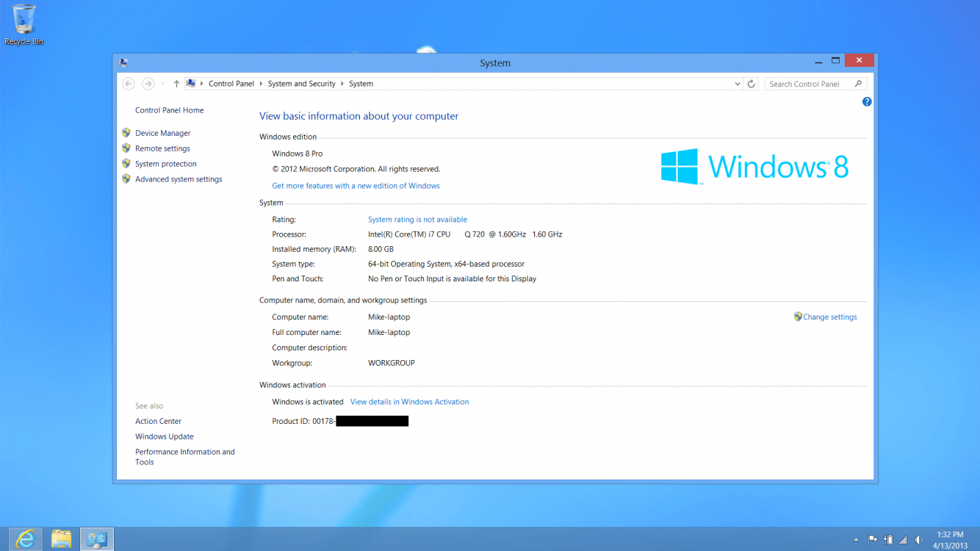Click the Windows 8 Pro edition text

coord(298,154)
